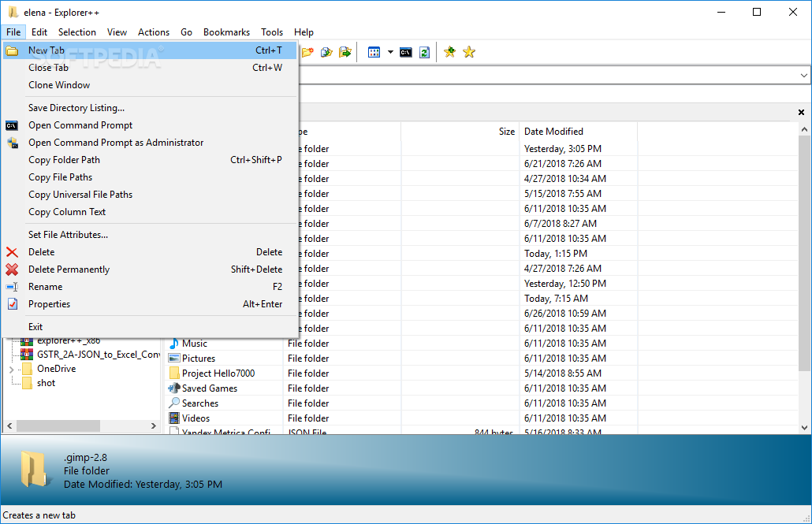Select the Searches magnifier icon
The width and height of the screenshot is (812, 524).
click(174, 403)
